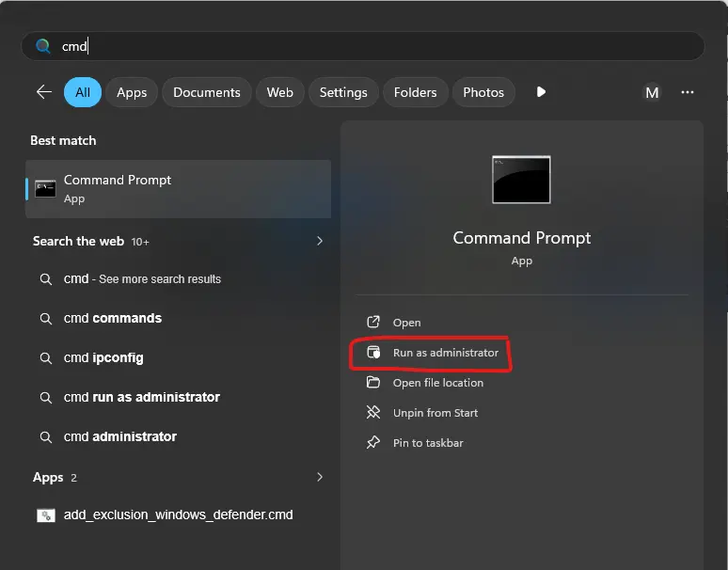Switch to the Photos filter tab
The width and height of the screenshot is (728, 570).
tap(483, 92)
